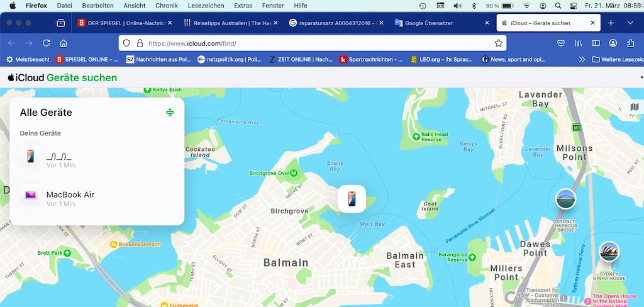This screenshot has height=307, width=644.
Task: Close the DER SPIEGEL tab
Action: (x=170, y=23)
